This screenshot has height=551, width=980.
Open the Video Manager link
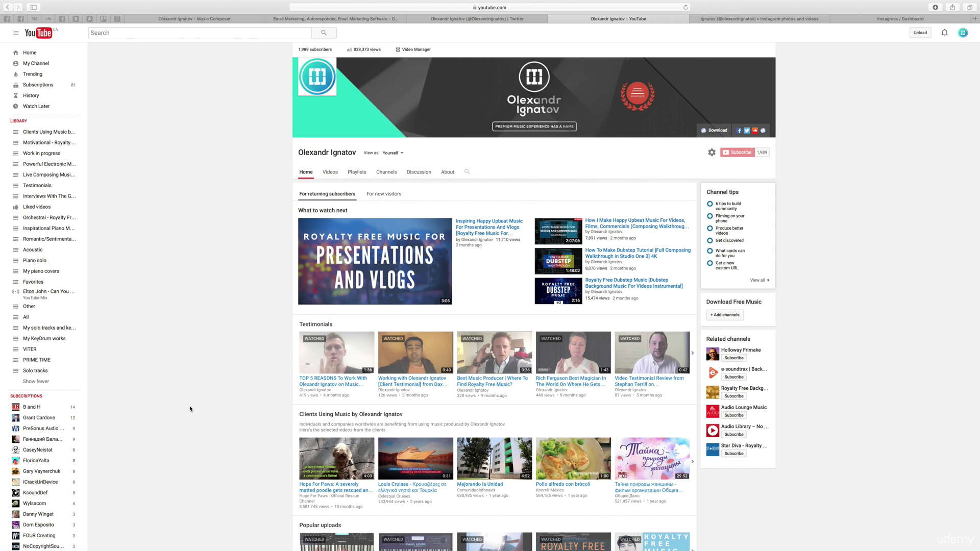point(415,49)
